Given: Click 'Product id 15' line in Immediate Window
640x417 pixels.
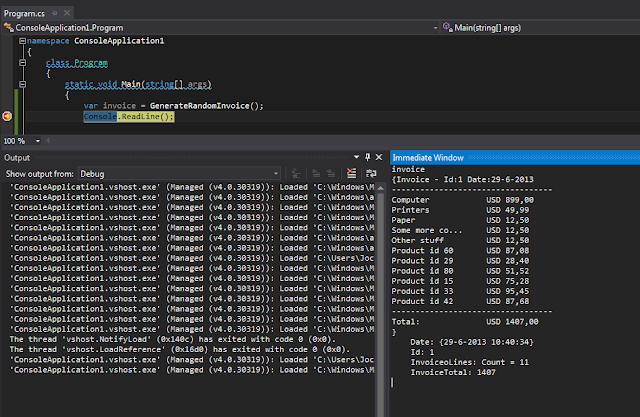Looking at the screenshot, I should click(460, 281).
